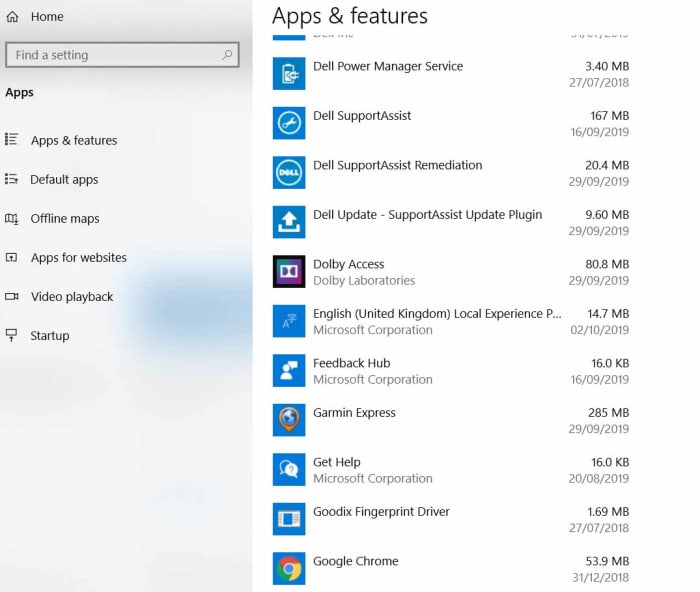Click the Default apps sidebar icon
The image size is (700, 592).
pos(12,179)
